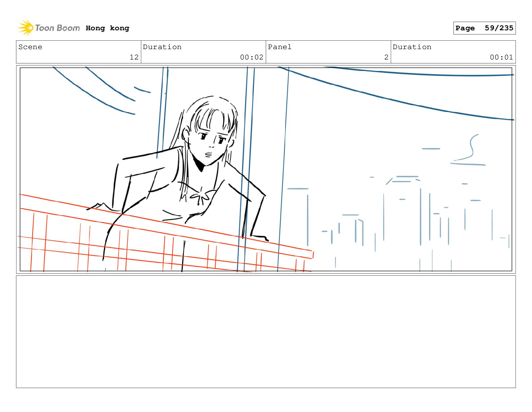The image size is (532, 412).
Task: Click the panel number '2'
Action: 386,57
